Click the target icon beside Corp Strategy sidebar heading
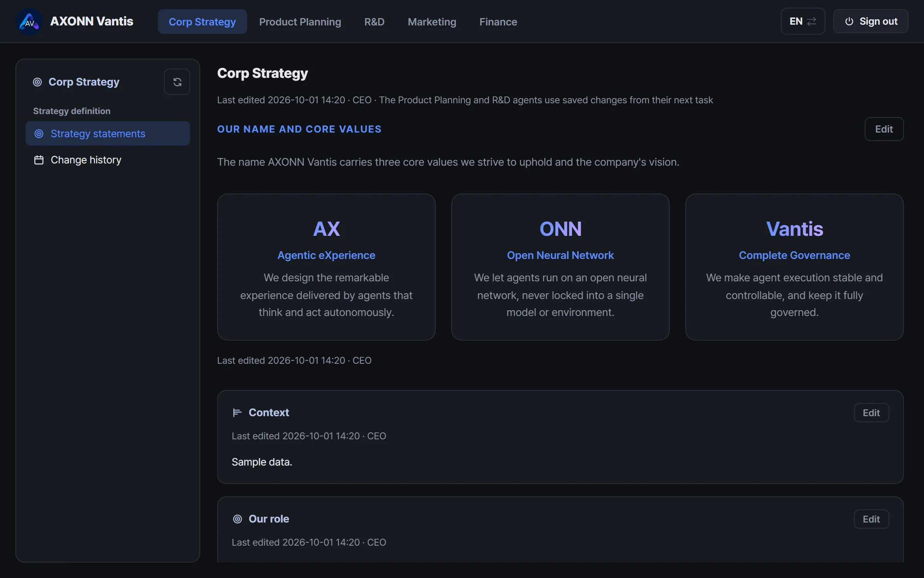The height and width of the screenshot is (578, 924). [x=37, y=82]
